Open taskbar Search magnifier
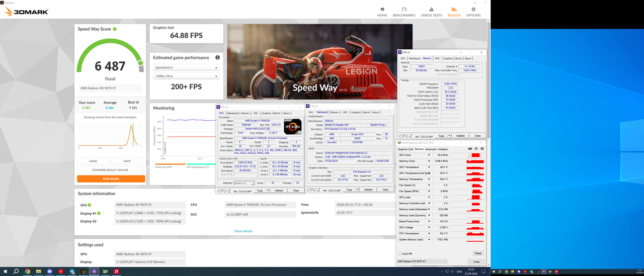The width and height of the screenshot is (644, 276). click(16, 271)
